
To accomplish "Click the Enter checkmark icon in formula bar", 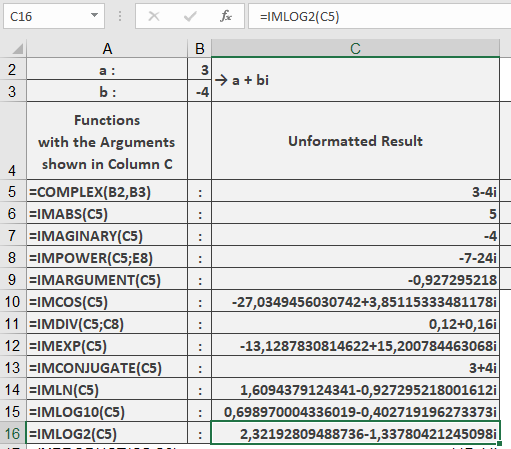I will pyautogui.click(x=190, y=16).
